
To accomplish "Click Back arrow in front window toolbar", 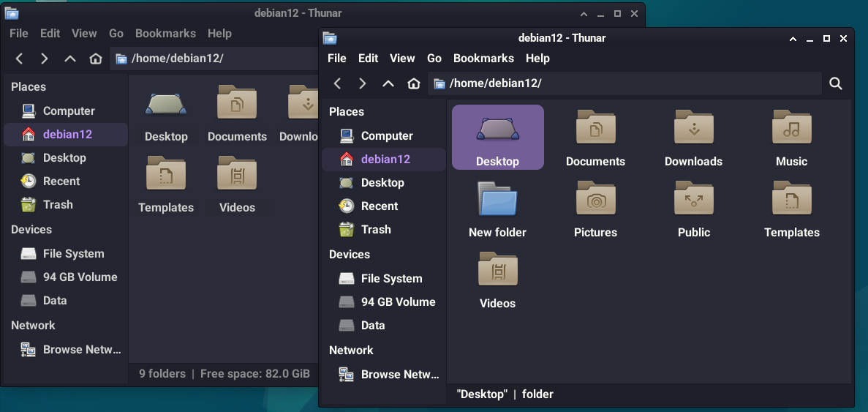I will click(337, 83).
